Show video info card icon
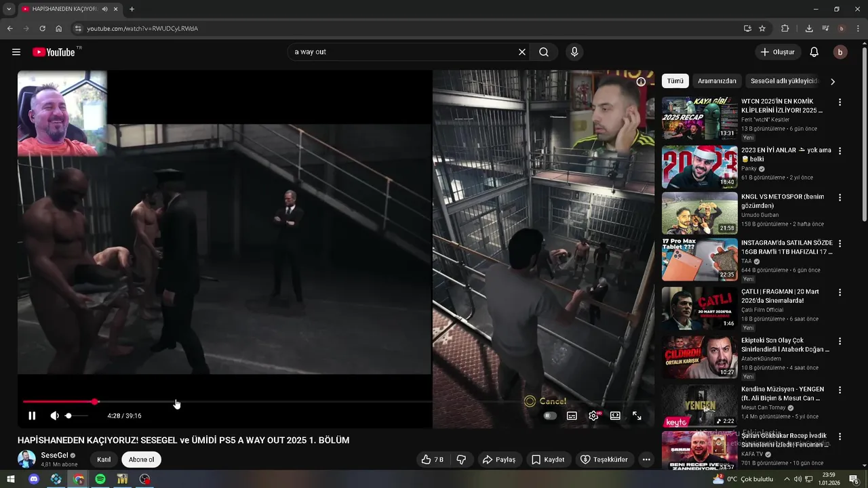868x488 pixels. (641, 82)
